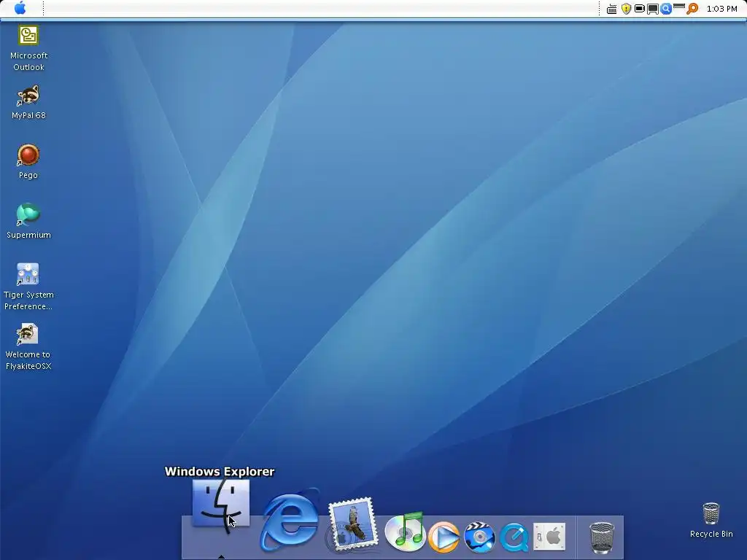Click the "Microsoft Outlook" icon label
The width and height of the screenshot is (747, 560).
(28, 61)
